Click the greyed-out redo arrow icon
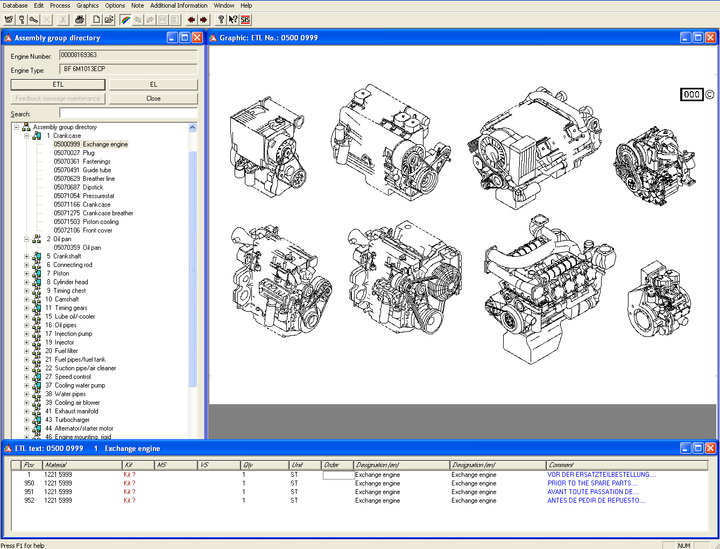Viewport: 720px width, 549px height. coord(150,19)
